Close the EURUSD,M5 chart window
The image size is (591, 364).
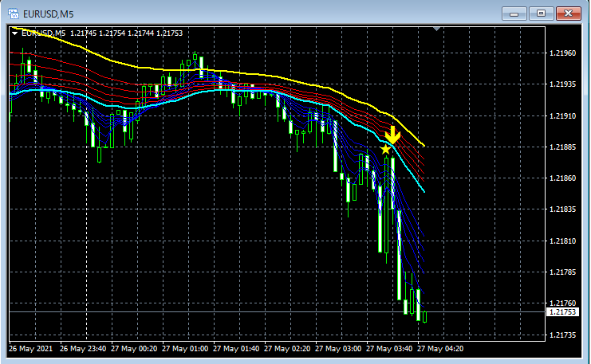pyautogui.click(x=569, y=14)
